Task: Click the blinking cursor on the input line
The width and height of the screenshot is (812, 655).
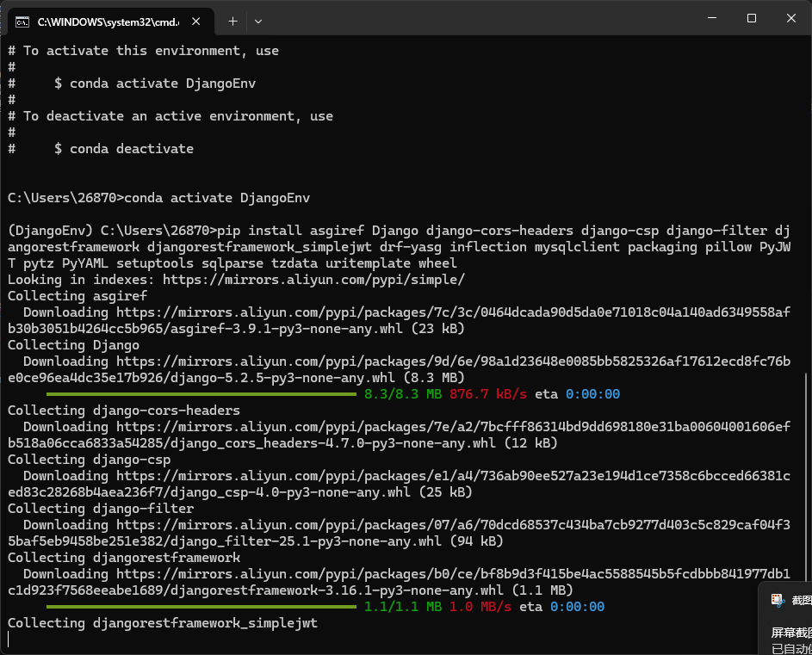Action: coord(9,639)
